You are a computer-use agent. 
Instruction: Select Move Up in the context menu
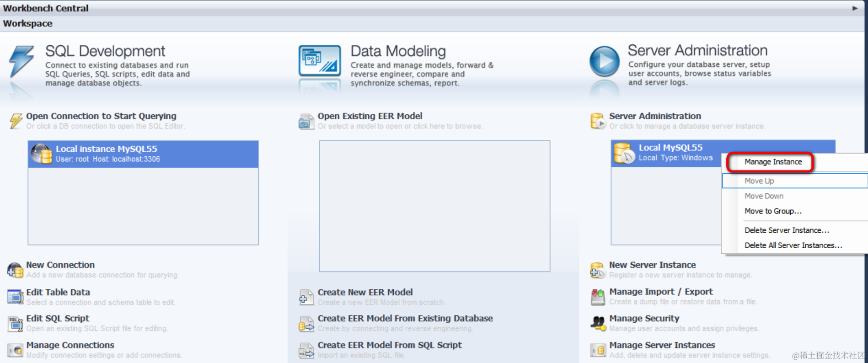pyautogui.click(x=795, y=181)
